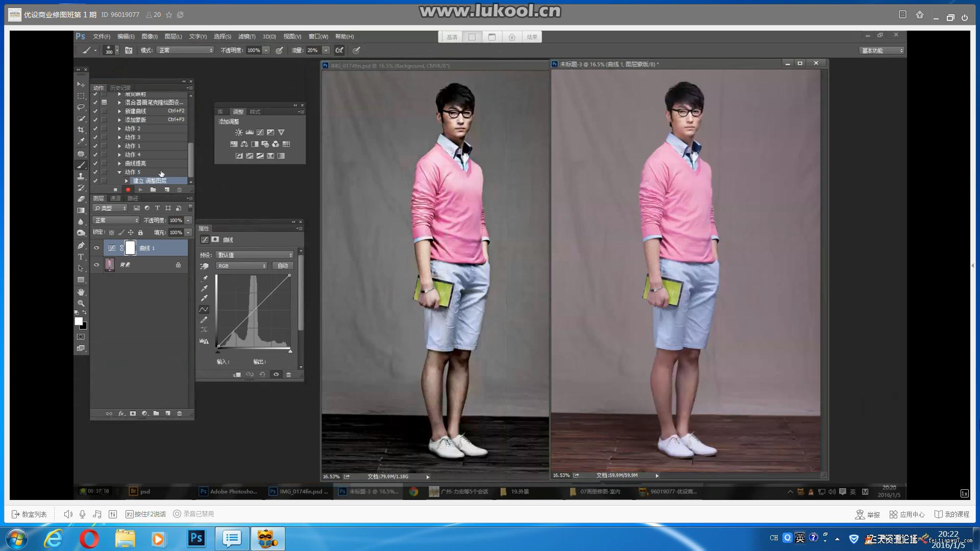Switch to the 历史记录 tab
The image size is (980, 551).
(120, 88)
